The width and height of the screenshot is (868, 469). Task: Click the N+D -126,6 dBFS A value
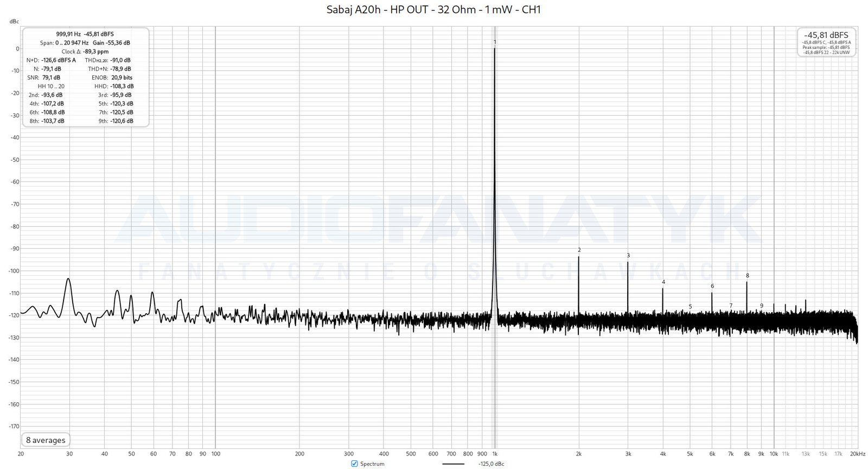pos(59,60)
